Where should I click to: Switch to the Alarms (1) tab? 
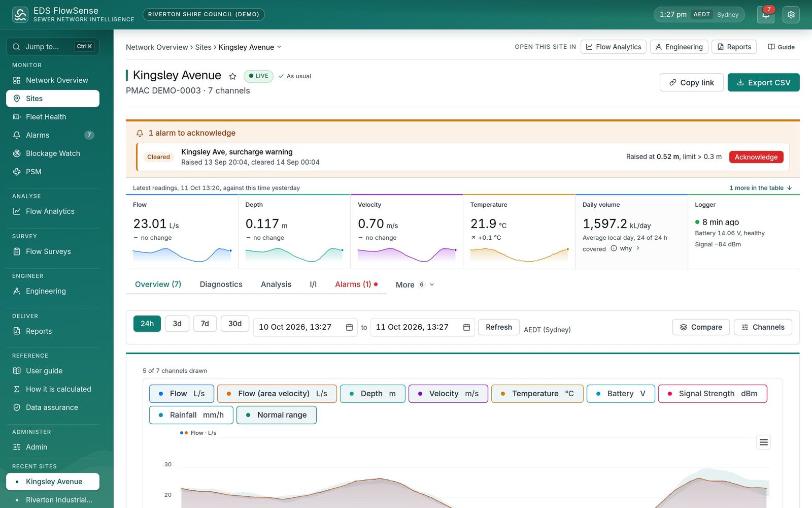pyautogui.click(x=356, y=284)
